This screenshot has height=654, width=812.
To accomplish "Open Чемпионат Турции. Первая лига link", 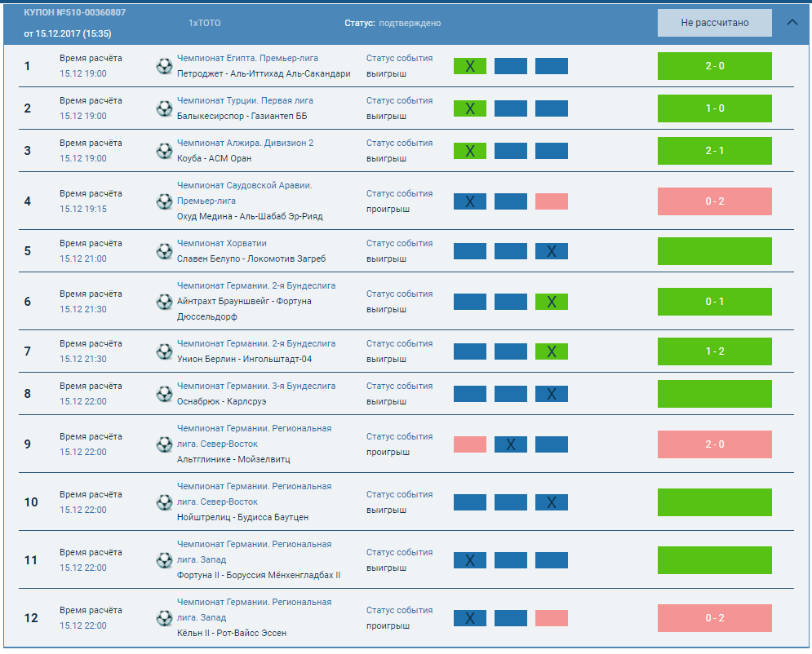I will point(245,100).
